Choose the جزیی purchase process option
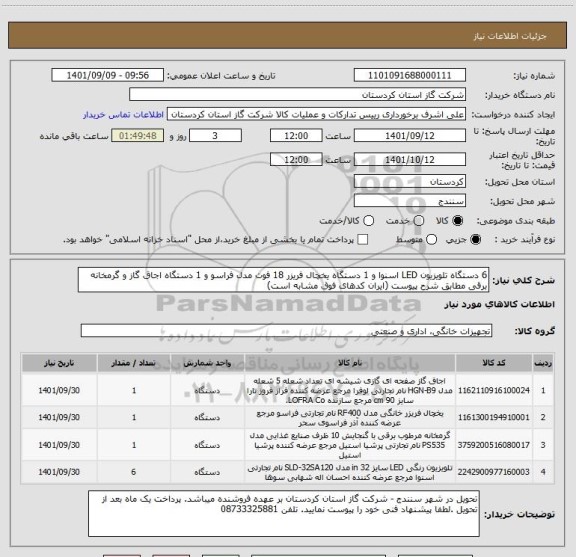 coord(476,240)
